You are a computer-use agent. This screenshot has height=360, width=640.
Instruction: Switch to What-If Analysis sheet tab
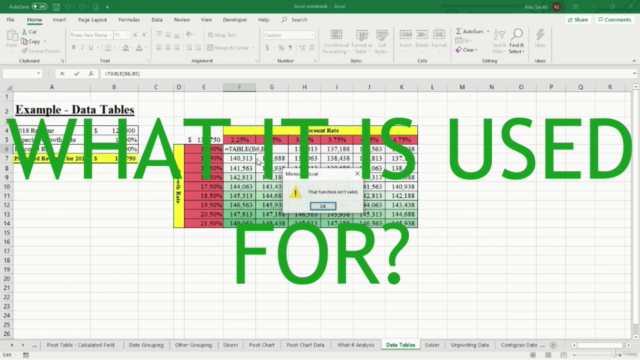point(356,345)
